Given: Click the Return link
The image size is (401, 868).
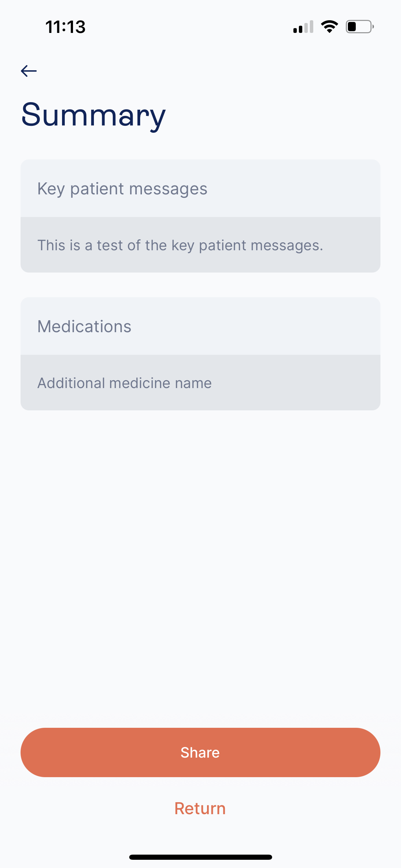Looking at the screenshot, I should (200, 809).
